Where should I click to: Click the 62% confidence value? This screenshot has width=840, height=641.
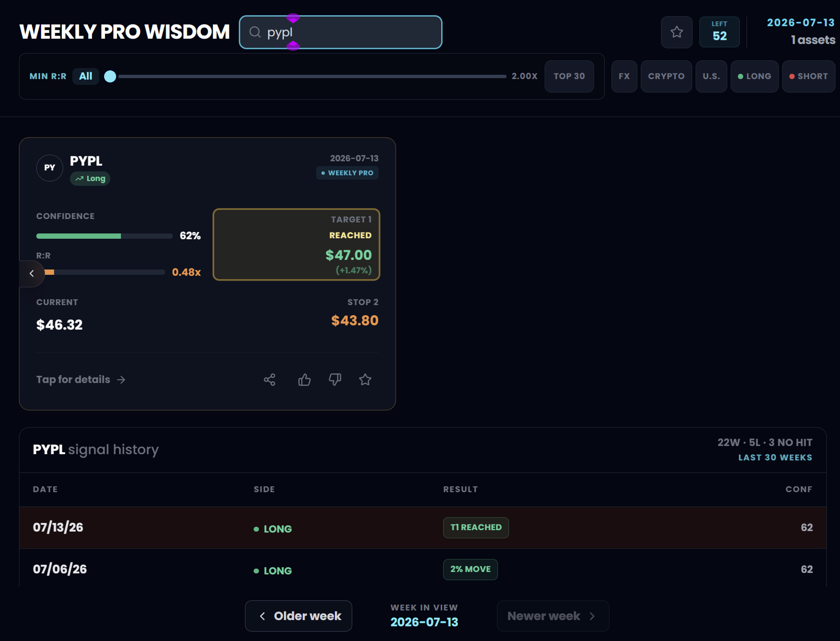point(190,236)
